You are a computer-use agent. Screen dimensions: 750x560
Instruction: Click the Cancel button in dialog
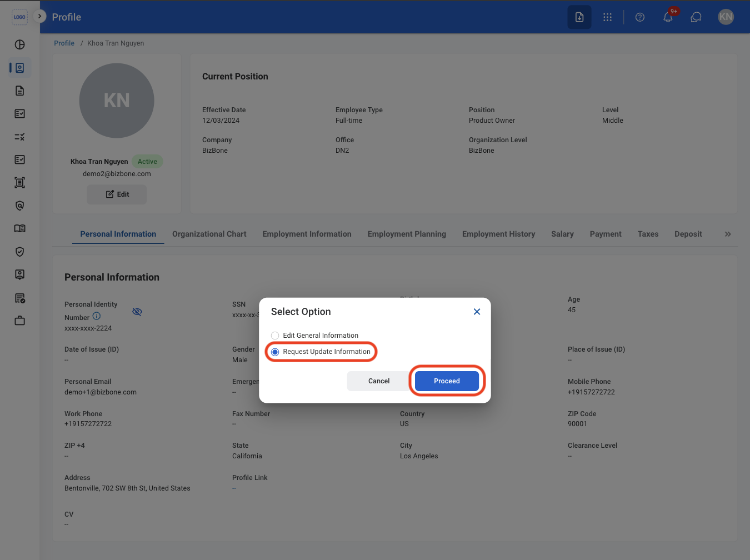click(379, 381)
